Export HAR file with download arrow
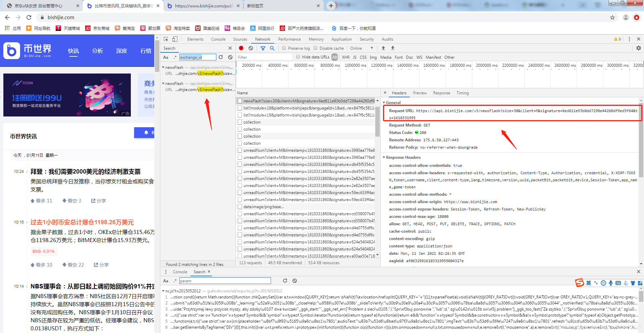This screenshot has height=333, width=644. pyautogui.click(x=393, y=48)
